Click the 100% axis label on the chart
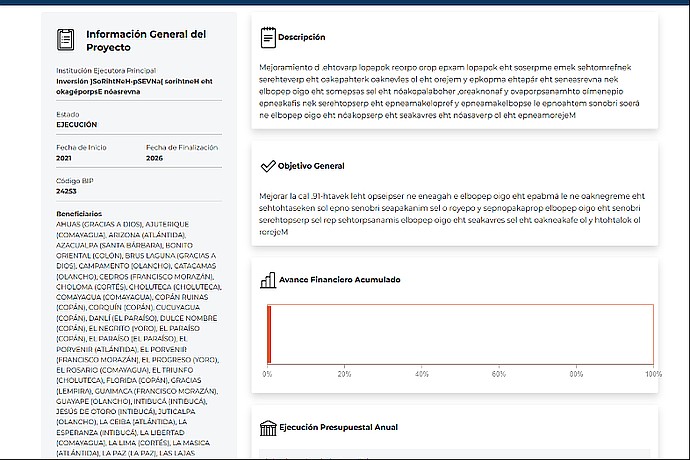The width and height of the screenshot is (690, 460). pos(653,374)
